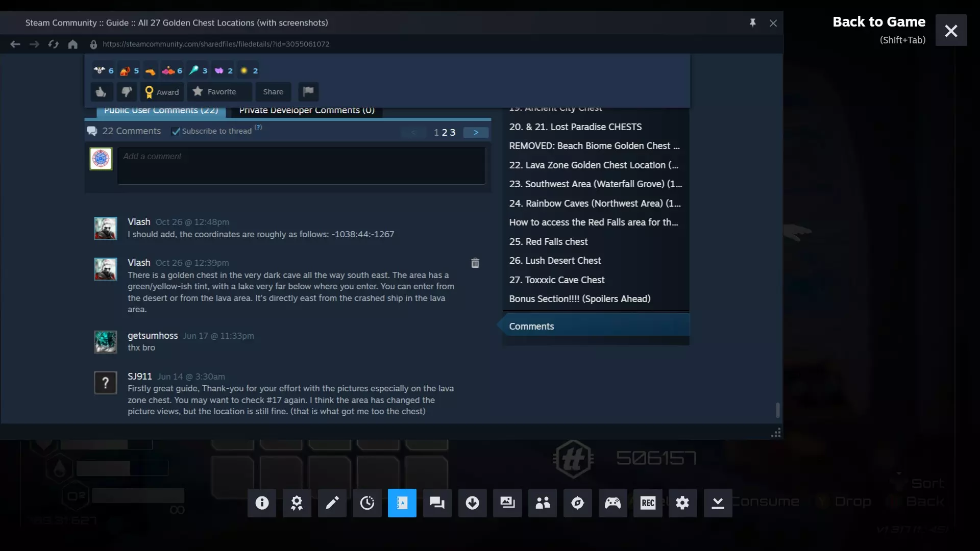Click the Add a comment field
Image resolution: width=980 pixels, height=551 pixels.
pos(301,166)
